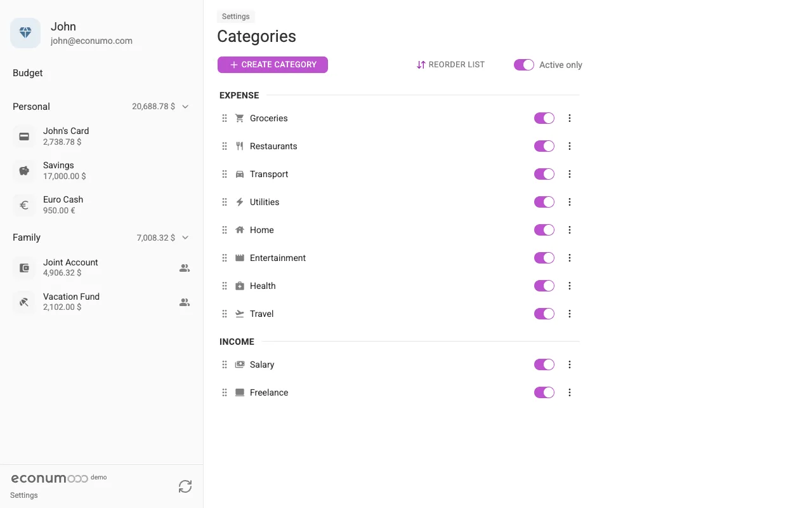Deactivate the Travel category switch
Image resolution: width=812 pixels, height=508 pixels.
click(x=544, y=314)
